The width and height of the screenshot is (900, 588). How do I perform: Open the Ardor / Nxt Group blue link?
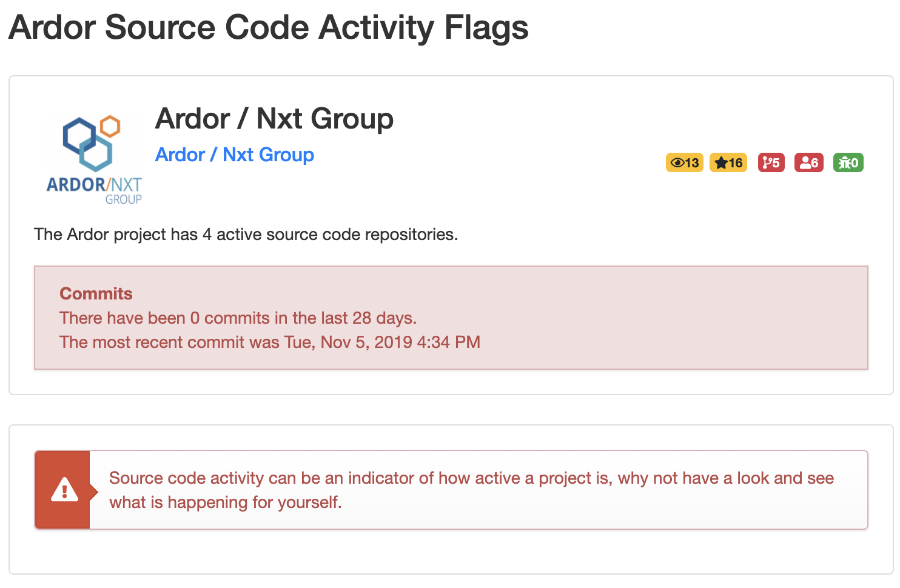point(235,155)
